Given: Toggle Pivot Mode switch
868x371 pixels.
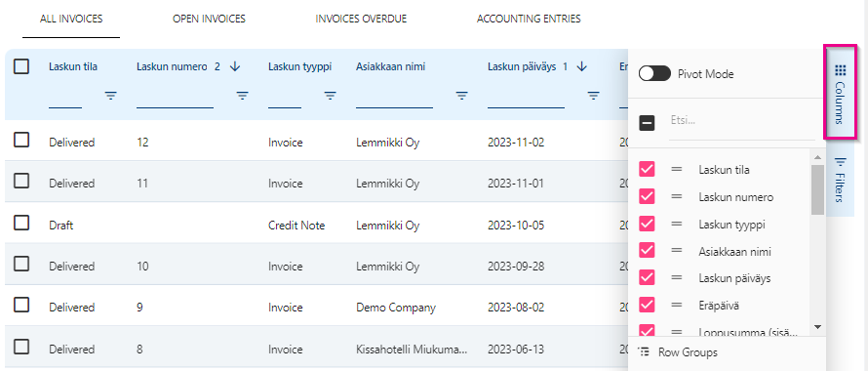Looking at the screenshot, I should pyautogui.click(x=654, y=74).
